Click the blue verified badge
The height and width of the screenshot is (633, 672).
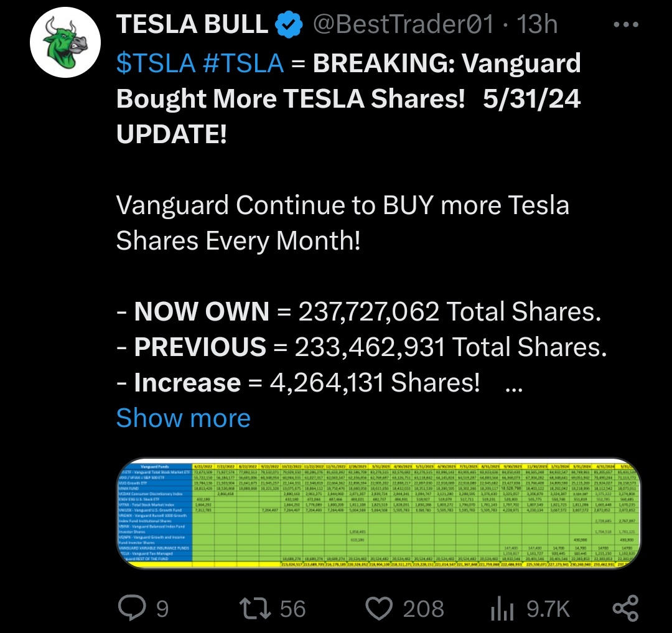pos(287,25)
